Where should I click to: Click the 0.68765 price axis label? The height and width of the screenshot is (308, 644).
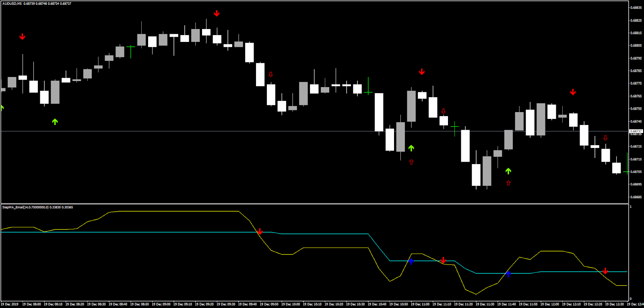tap(636, 96)
